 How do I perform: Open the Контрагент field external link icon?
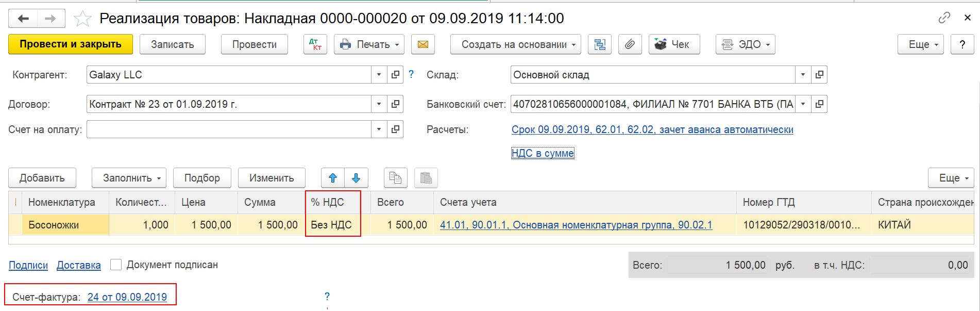(395, 75)
